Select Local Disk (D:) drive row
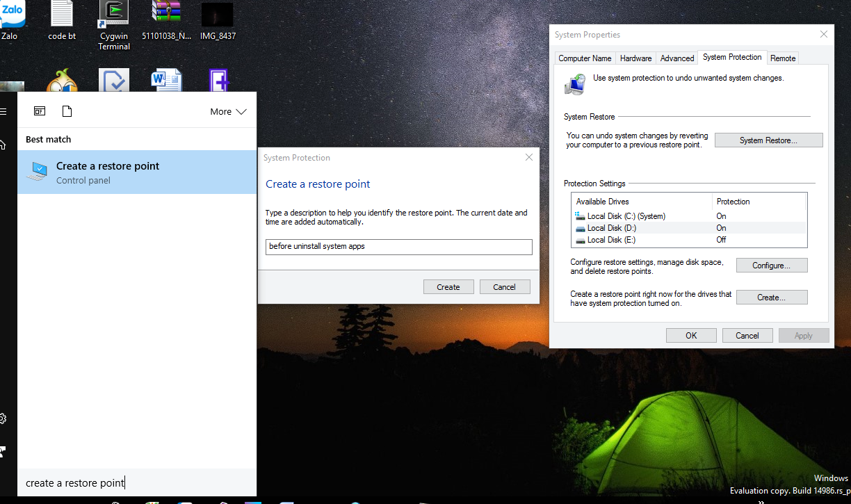The height and width of the screenshot is (504, 851). coord(688,228)
